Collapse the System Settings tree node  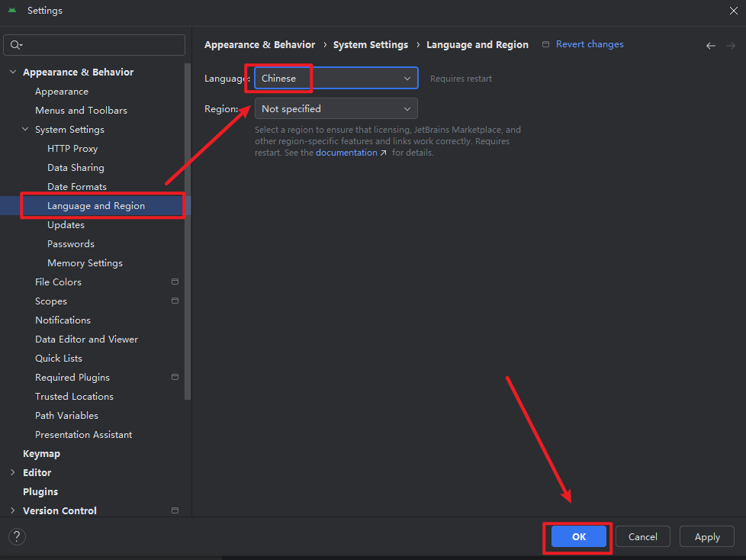coord(25,130)
